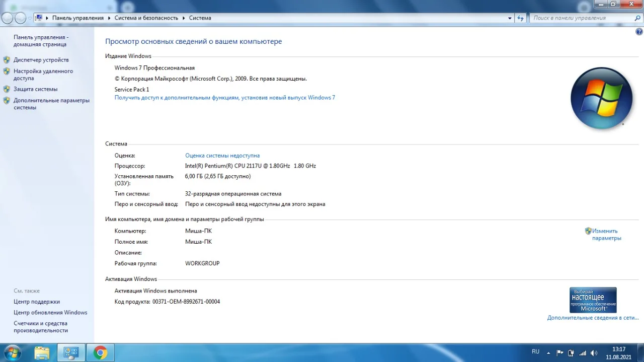
Task: Click shield icon beside Диспетчер устройств
Action: click(7, 59)
